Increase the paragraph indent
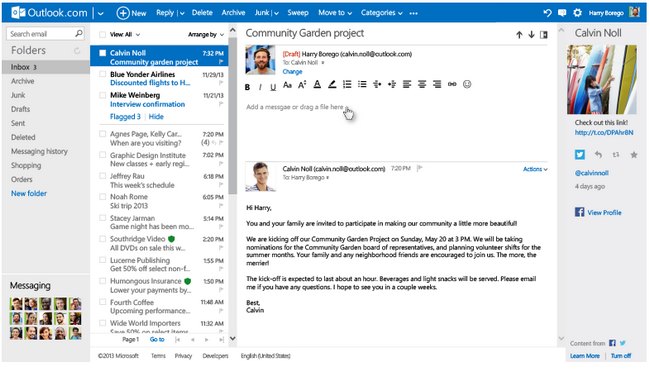The width and height of the screenshot is (650, 372). coord(392,85)
